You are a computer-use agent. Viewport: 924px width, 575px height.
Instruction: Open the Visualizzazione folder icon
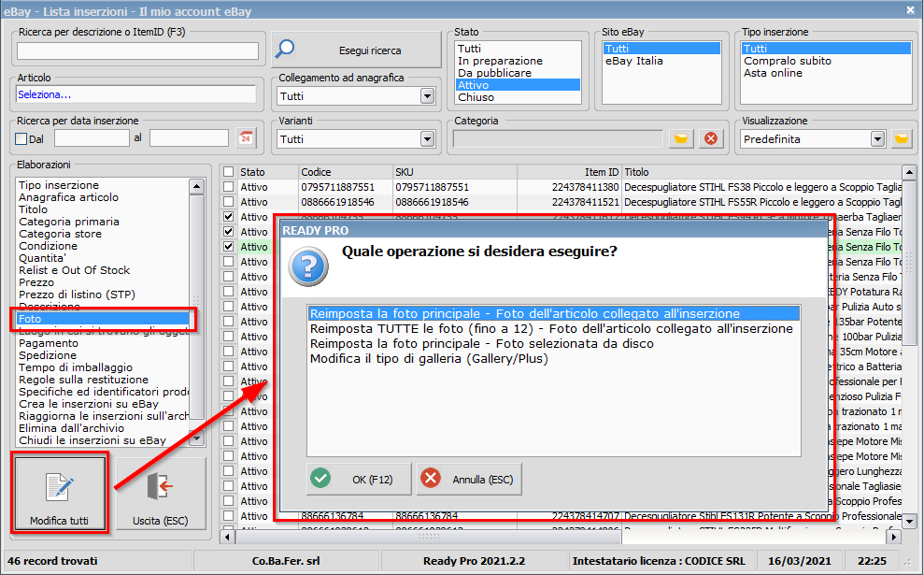pyautogui.click(x=902, y=139)
